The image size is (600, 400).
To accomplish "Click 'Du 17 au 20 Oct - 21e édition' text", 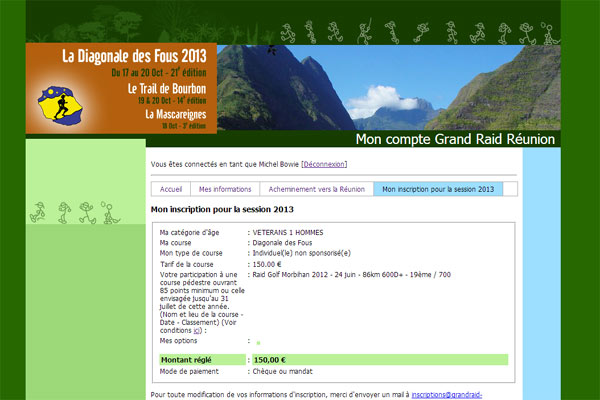I will tap(159, 72).
